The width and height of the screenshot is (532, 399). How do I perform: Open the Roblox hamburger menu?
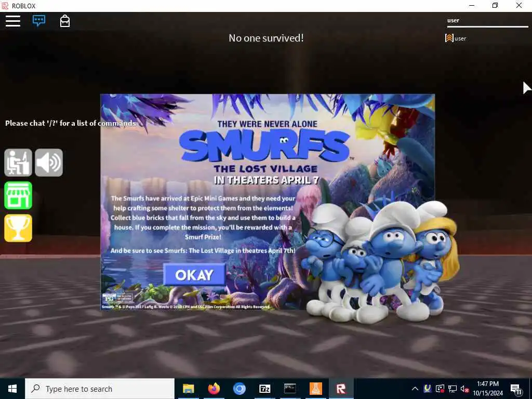click(x=13, y=21)
